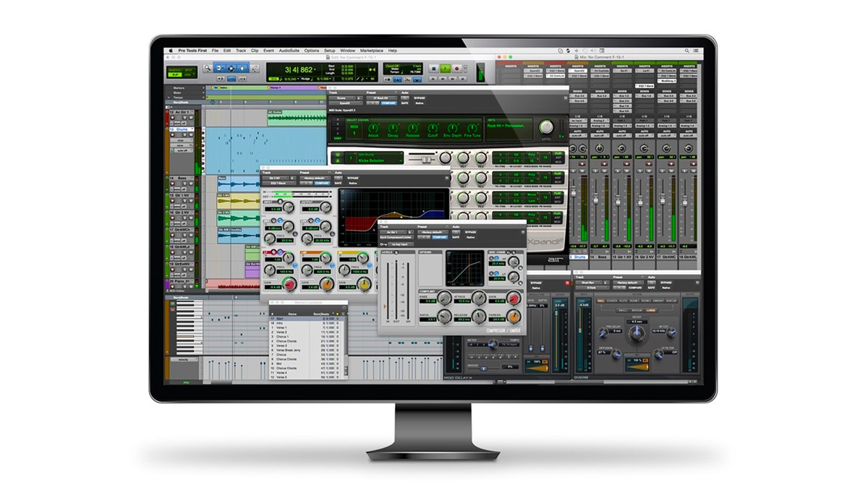868x488 pixels.
Task: Open clips view selector on Drums track
Action: coord(181,140)
